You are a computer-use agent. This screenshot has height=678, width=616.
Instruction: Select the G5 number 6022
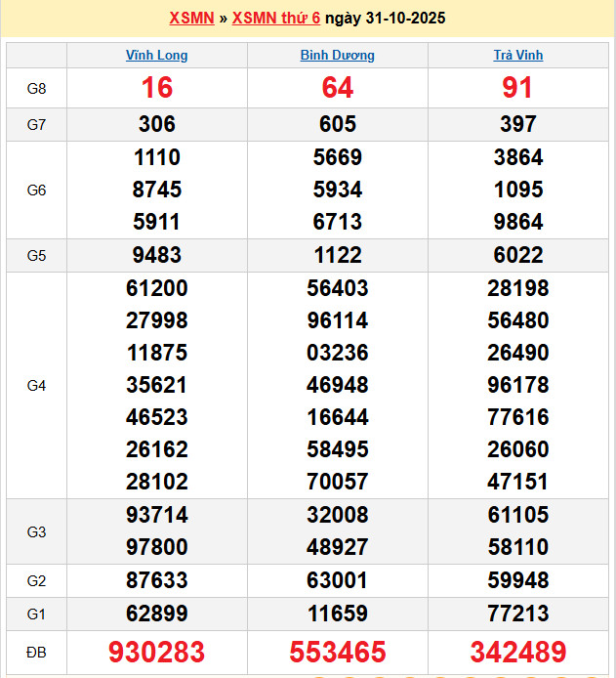(517, 255)
